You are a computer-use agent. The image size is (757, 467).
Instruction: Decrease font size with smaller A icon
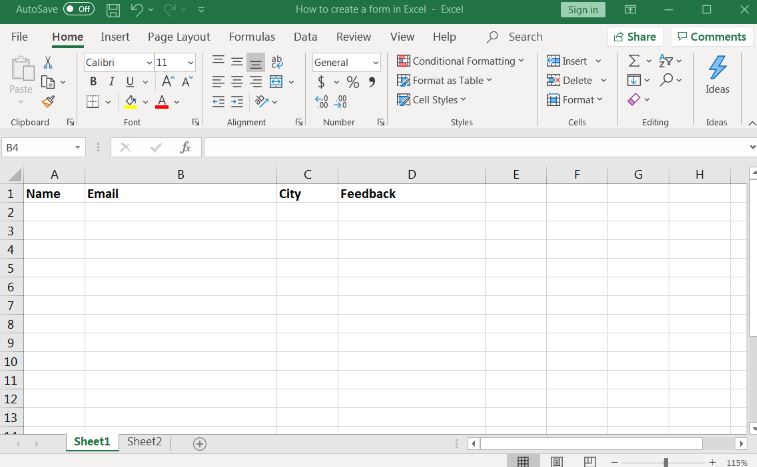tap(187, 81)
